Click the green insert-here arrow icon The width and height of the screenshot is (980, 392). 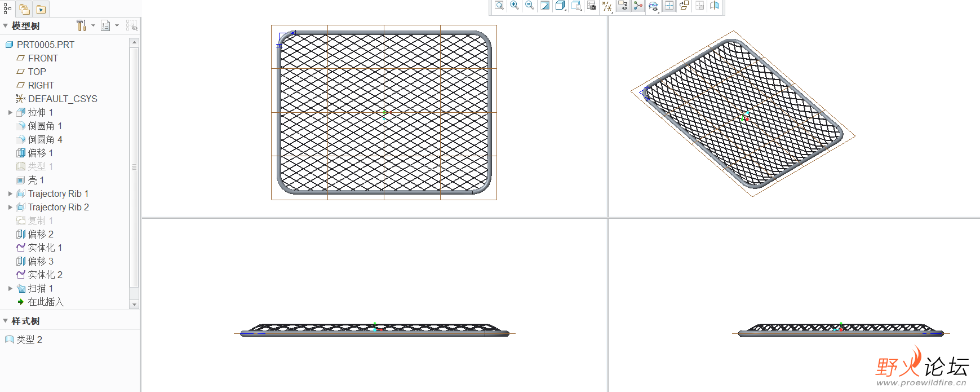point(21,302)
